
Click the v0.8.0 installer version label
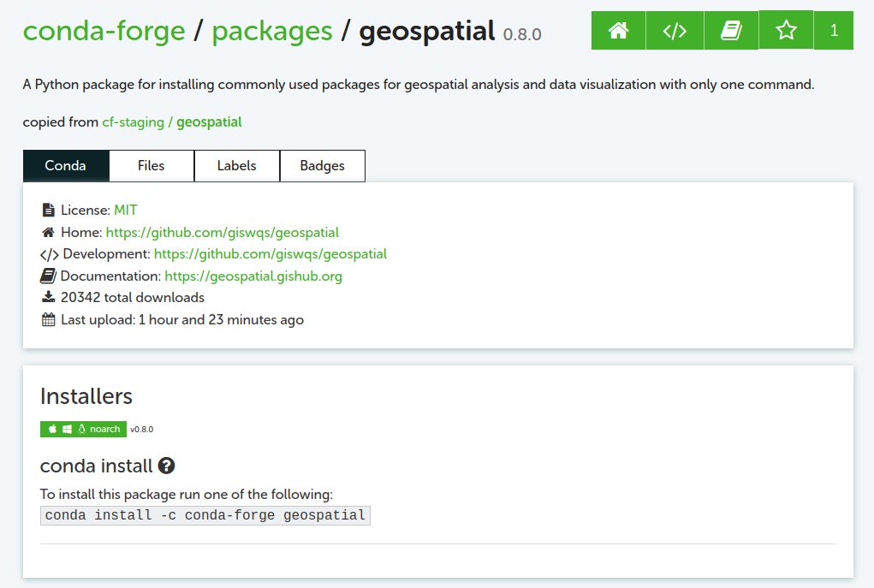click(x=141, y=429)
